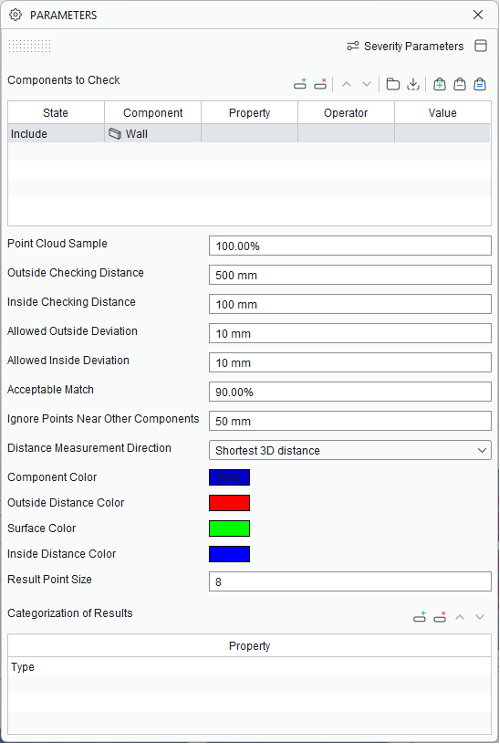Click the remove-from-selection basket icon
The height and width of the screenshot is (744, 500).
[x=459, y=84]
